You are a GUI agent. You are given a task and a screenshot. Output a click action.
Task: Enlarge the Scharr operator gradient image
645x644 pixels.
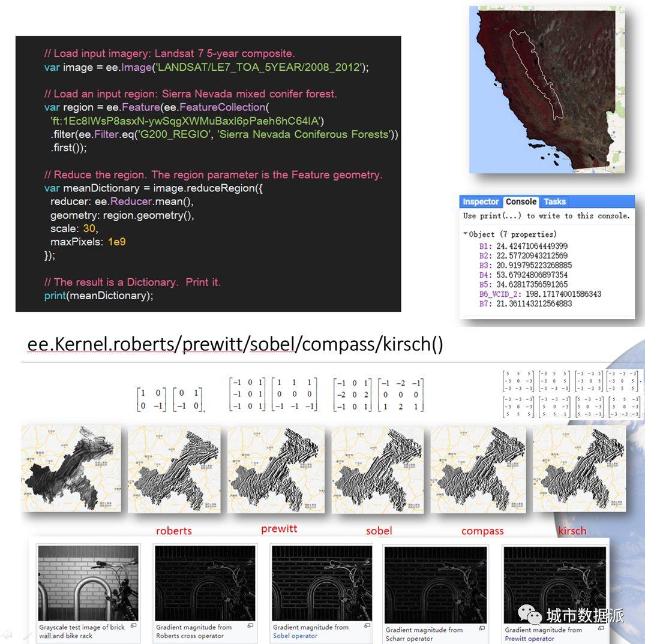click(x=482, y=628)
